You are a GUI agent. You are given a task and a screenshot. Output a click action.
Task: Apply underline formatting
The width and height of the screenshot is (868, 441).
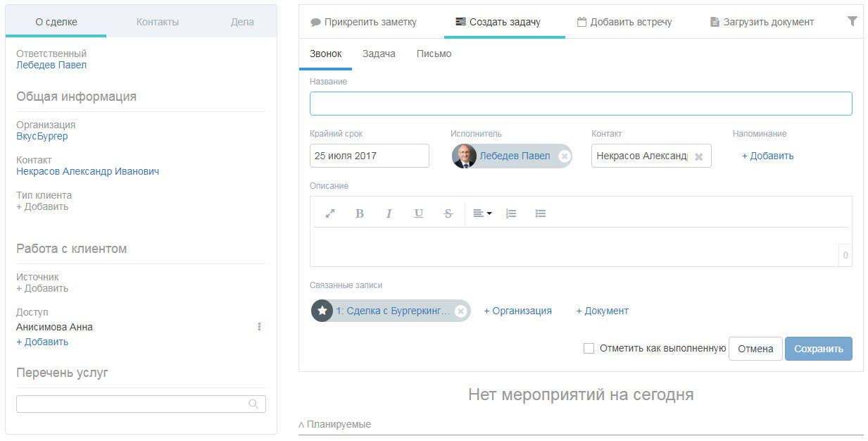pyautogui.click(x=419, y=213)
